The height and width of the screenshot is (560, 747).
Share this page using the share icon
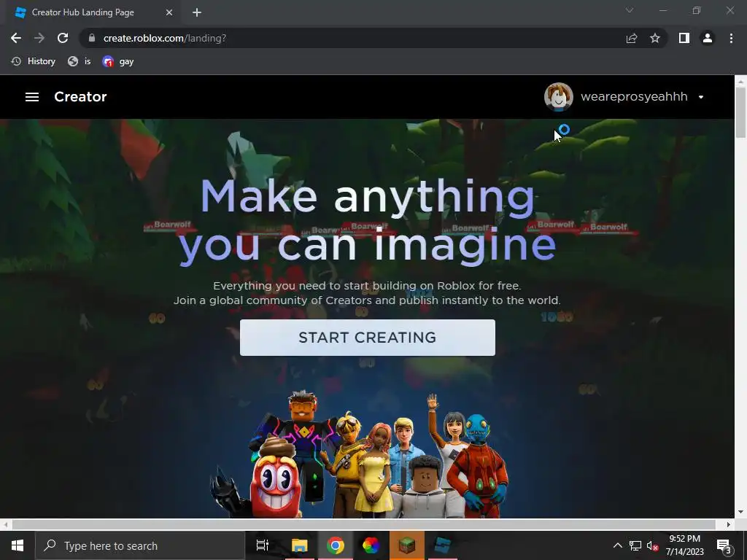point(632,38)
